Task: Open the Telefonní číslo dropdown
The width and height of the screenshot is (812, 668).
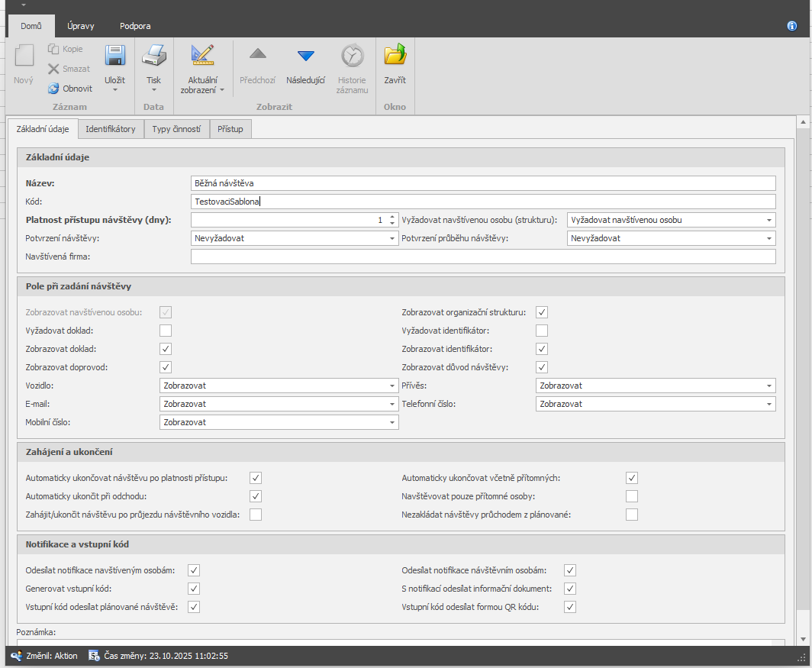Action: (769, 404)
